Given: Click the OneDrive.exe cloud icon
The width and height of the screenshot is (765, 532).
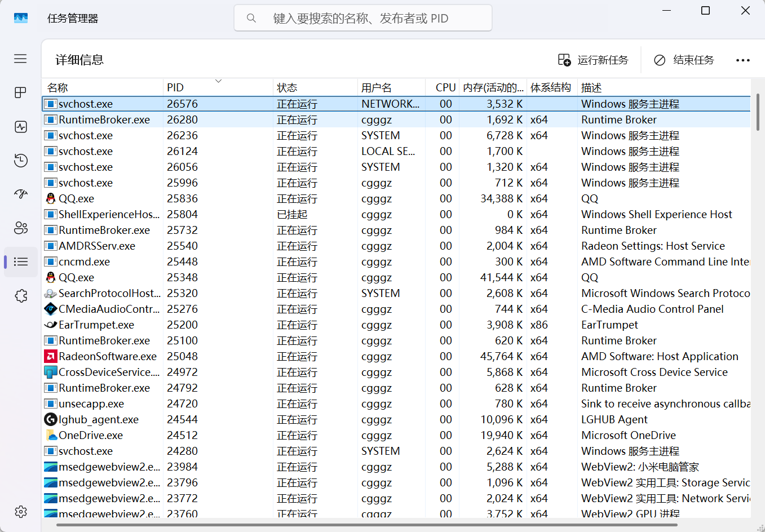Looking at the screenshot, I should (x=51, y=435).
